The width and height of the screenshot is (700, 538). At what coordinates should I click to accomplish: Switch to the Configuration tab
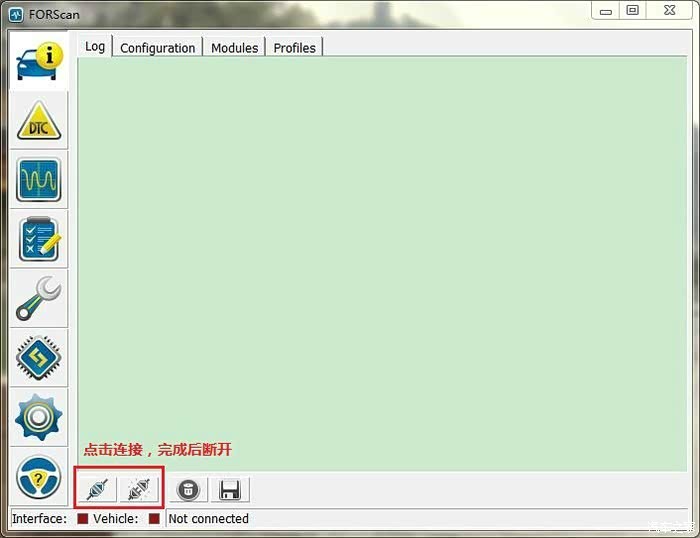click(158, 48)
